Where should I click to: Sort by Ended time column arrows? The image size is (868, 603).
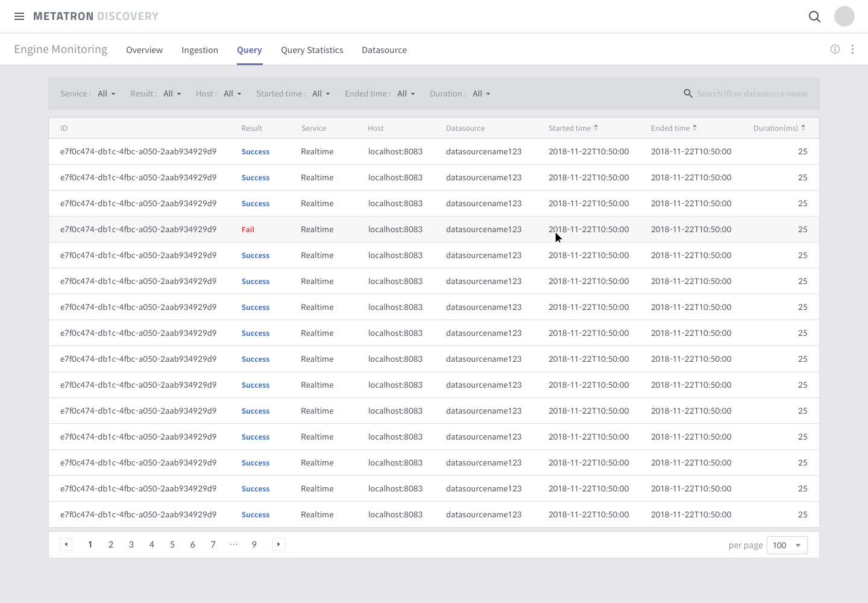(694, 128)
